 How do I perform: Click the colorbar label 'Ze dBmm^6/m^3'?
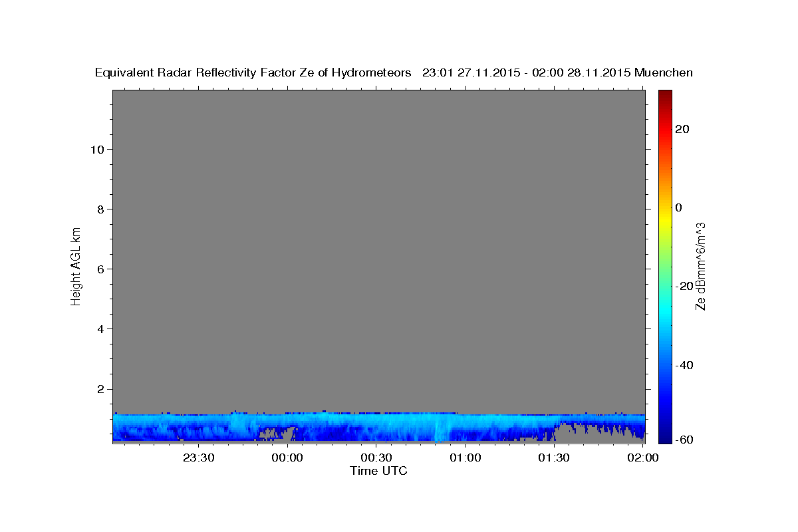coord(700,266)
